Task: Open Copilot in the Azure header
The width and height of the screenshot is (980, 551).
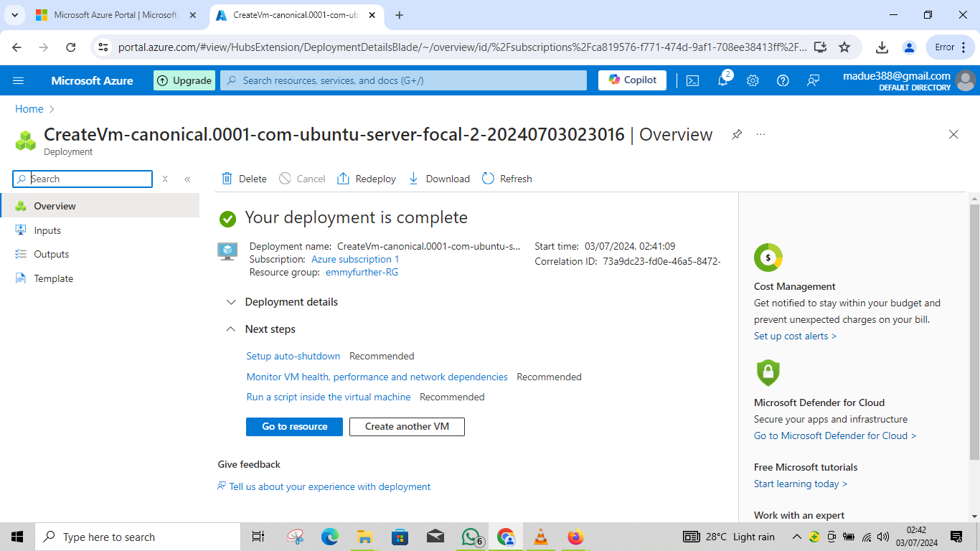Action: (632, 80)
